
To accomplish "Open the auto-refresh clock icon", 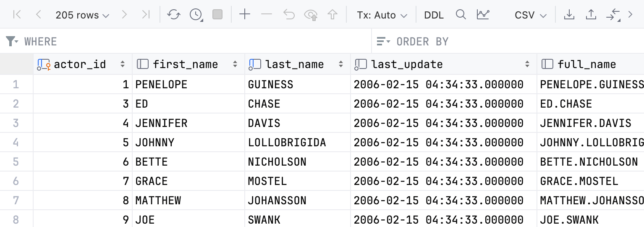I will (196, 15).
